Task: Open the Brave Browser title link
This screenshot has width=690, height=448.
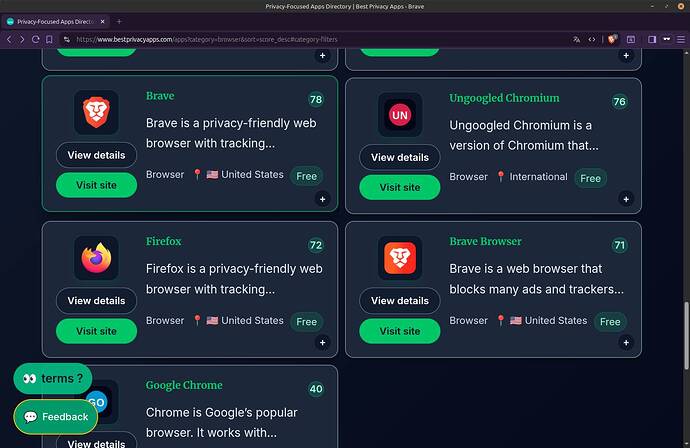Action: pyautogui.click(x=485, y=241)
